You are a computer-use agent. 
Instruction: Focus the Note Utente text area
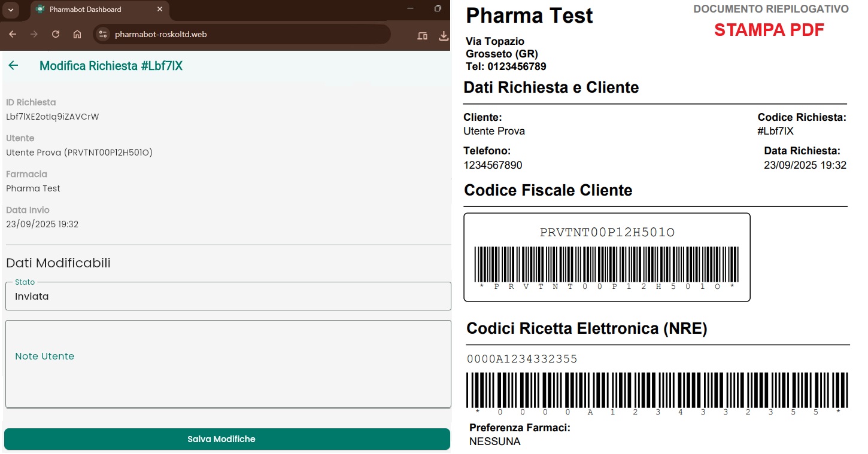(x=227, y=364)
